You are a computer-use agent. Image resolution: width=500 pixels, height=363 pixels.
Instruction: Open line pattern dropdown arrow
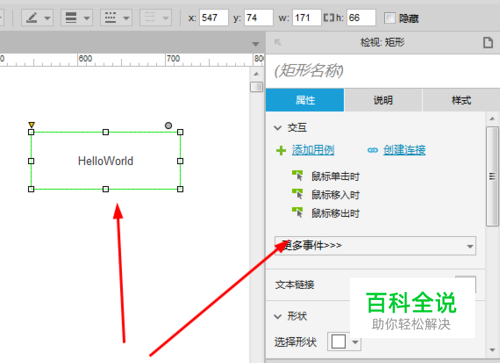click(x=126, y=18)
